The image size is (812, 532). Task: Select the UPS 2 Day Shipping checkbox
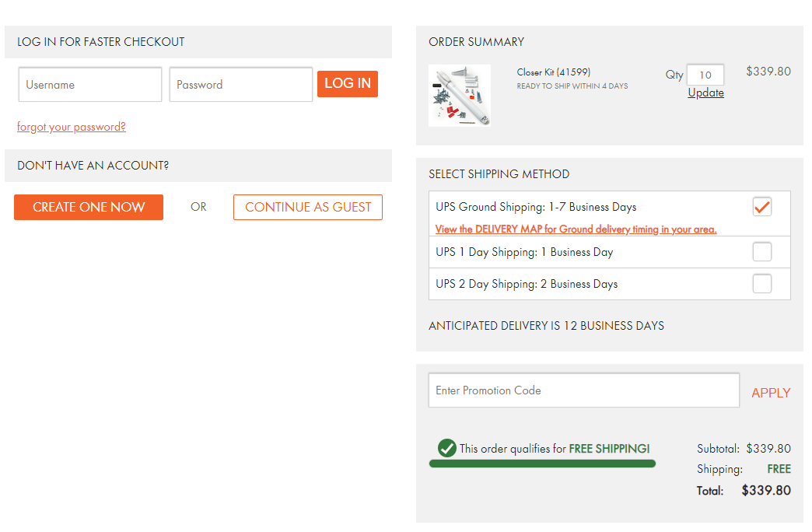pyautogui.click(x=761, y=284)
